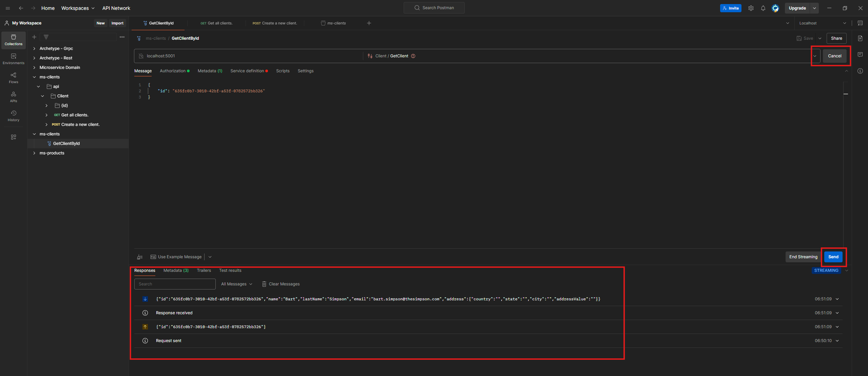Add a new request tab
This screenshot has height=376, width=868.
coord(369,23)
